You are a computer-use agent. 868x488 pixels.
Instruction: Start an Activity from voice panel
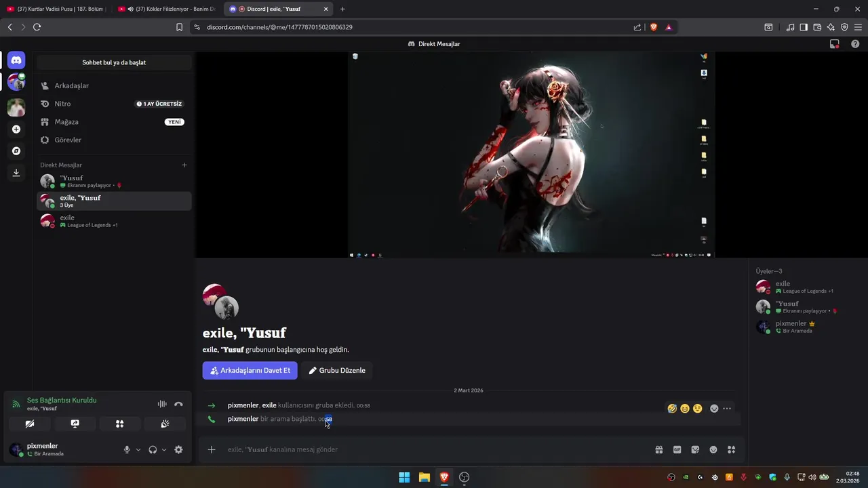pos(119,424)
